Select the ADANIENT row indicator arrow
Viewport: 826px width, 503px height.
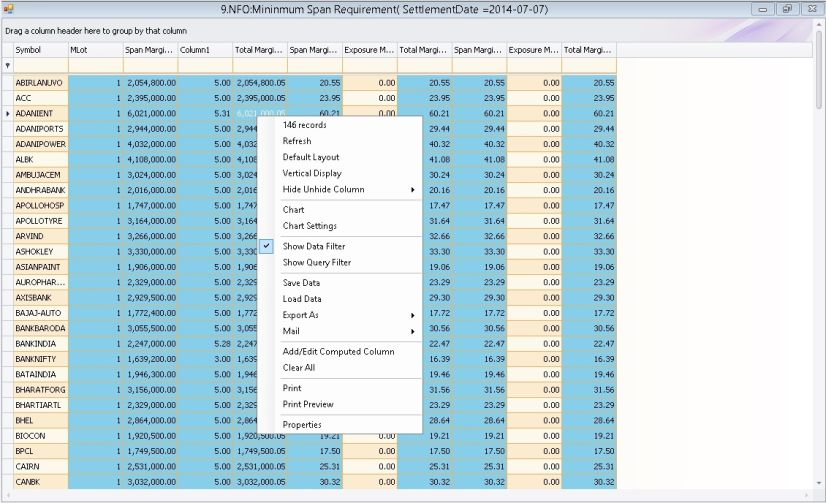pyautogui.click(x=7, y=113)
